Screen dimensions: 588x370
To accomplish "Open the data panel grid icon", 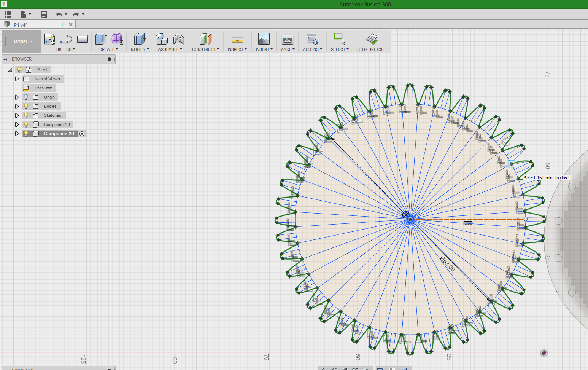I will 8,14.
